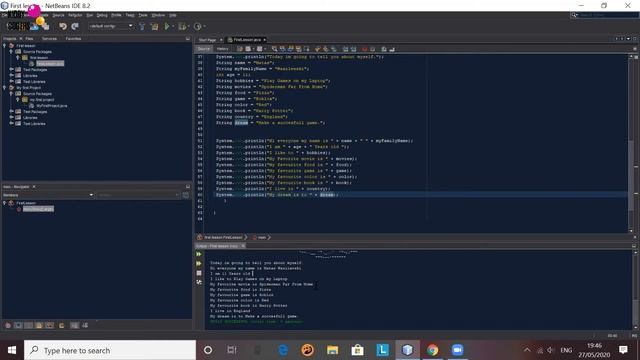The width and height of the screenshot is (640, 360).
Task: Click the Profile Project toolbar icon
Action: click(x=198, y=27)
